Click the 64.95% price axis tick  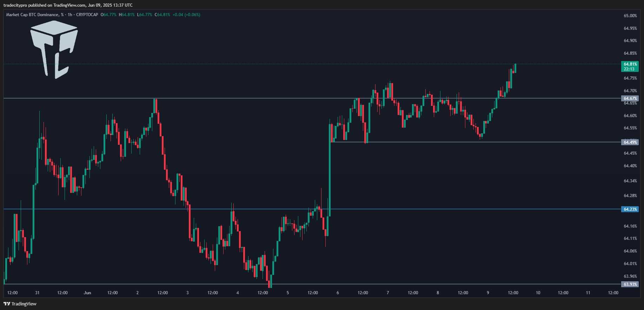tap(630, 28)
